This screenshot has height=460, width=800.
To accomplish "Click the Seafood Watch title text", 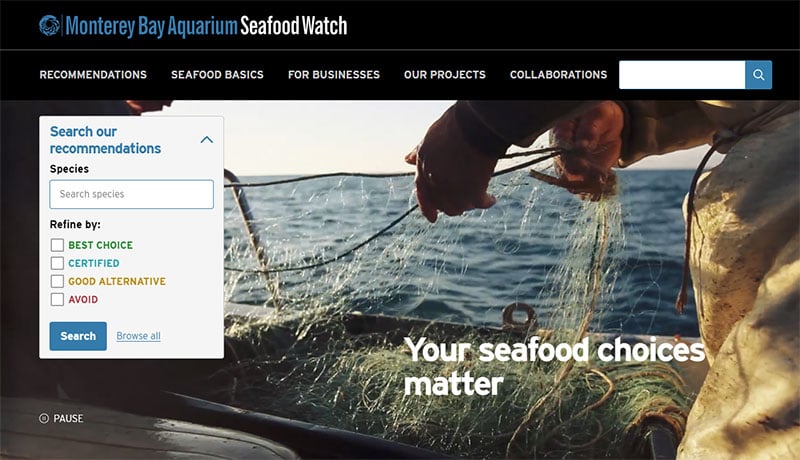I will coord(293,26).
